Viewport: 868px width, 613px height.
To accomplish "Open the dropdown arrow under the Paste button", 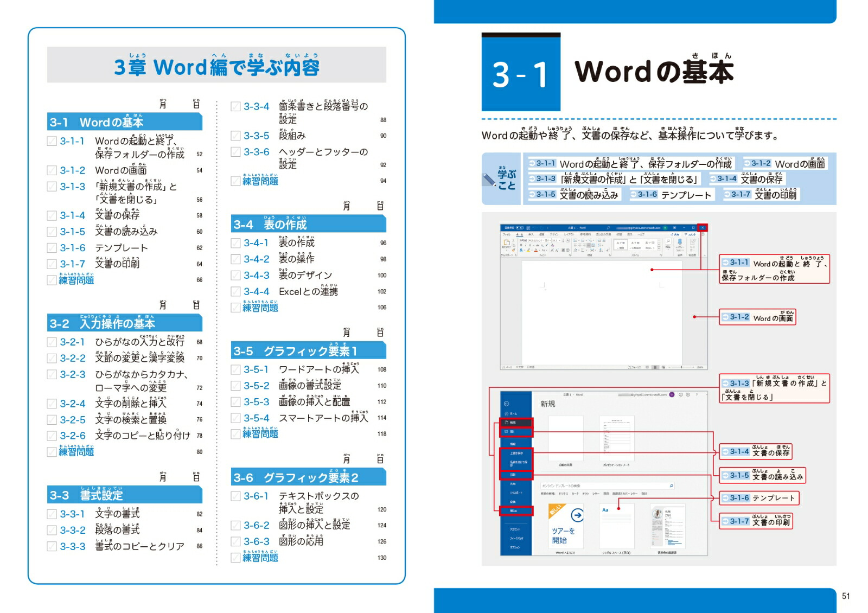I will click(507, 250).
